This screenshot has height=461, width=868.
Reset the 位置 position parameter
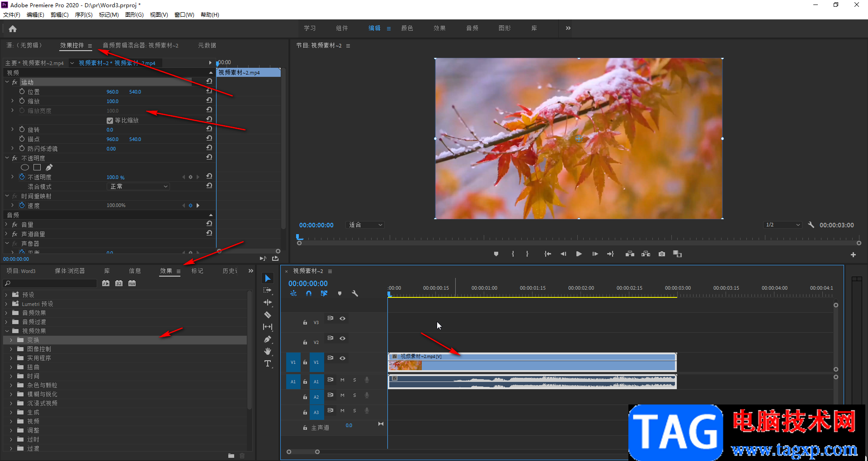[x=209, y=91]
